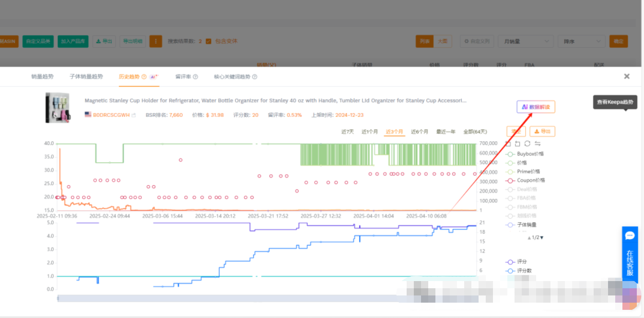Screen dimensions: 644x318
Task: Click the zoom-reset chart tool icon
Action: pyautogui.click(x=517, y=143)
